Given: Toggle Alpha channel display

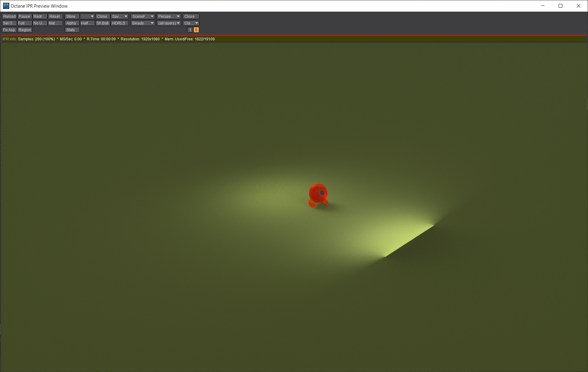Looking at the screenshot, I should point(72,23).
